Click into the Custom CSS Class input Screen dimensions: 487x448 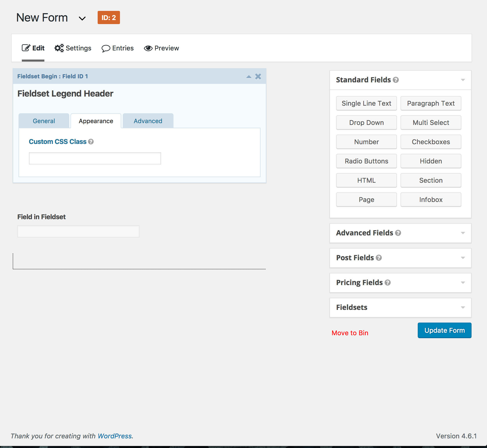(x=95, y=158)
